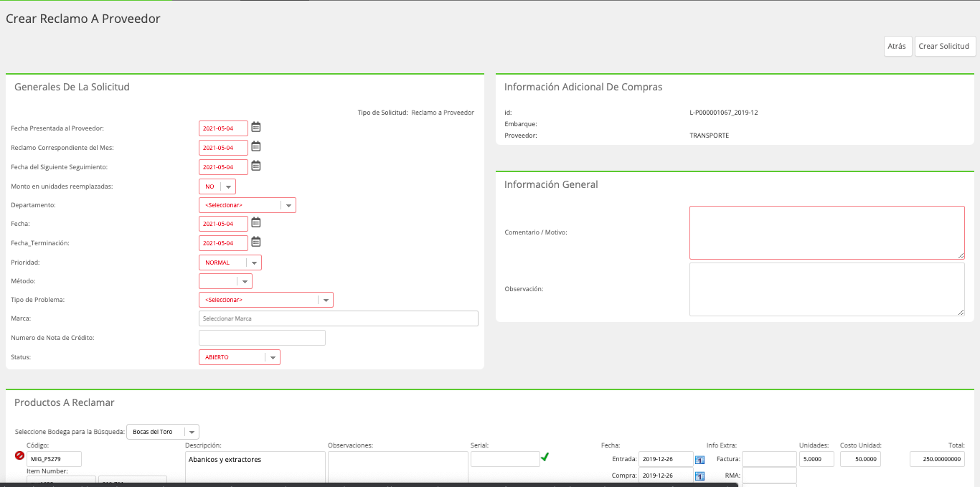This screenshot has width=980, height=487.
Task: Open date picker icon for Compra date
Action: coord(700,476)
